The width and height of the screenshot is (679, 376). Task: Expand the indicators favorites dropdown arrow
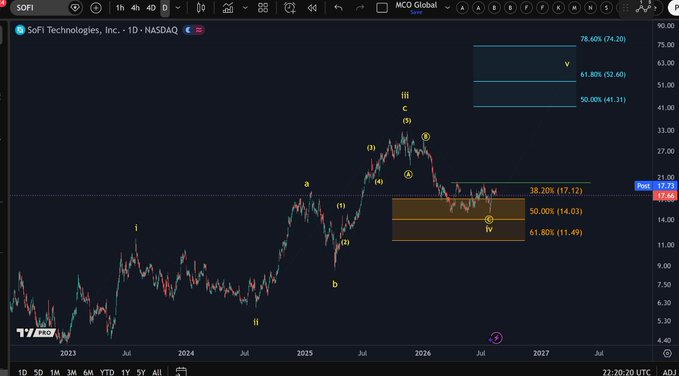click(x=246, y=8)
